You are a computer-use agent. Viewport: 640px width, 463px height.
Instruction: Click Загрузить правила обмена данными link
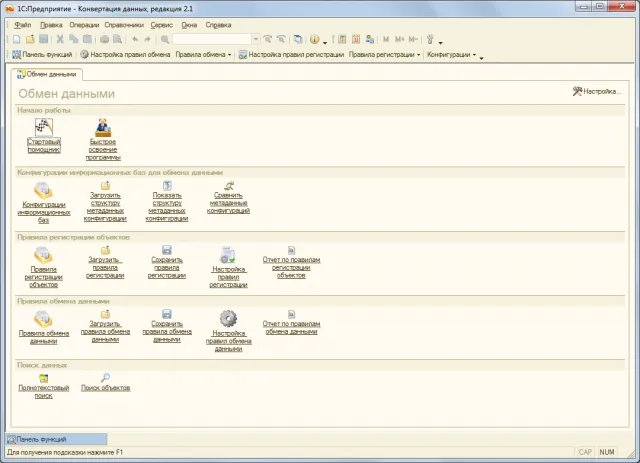tap(105, 332)
